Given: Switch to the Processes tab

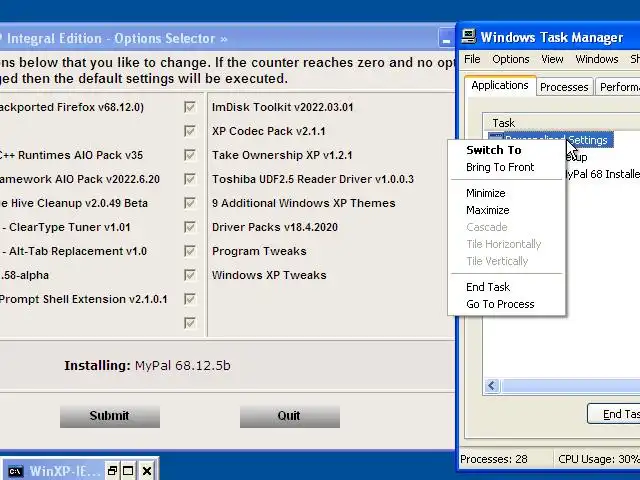Looking at the screenshot, I should pos(564,87).
